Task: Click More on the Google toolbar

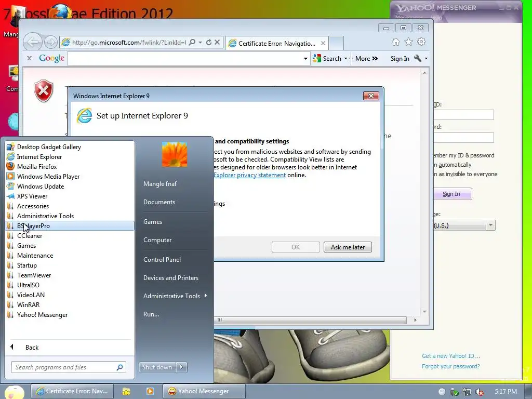Action: (x=366, y=58)
